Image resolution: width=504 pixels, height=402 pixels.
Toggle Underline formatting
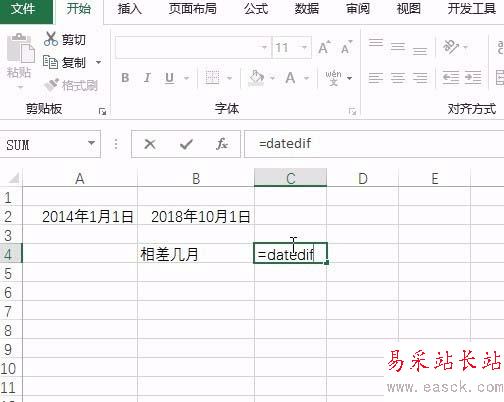[x=169, y=78]
